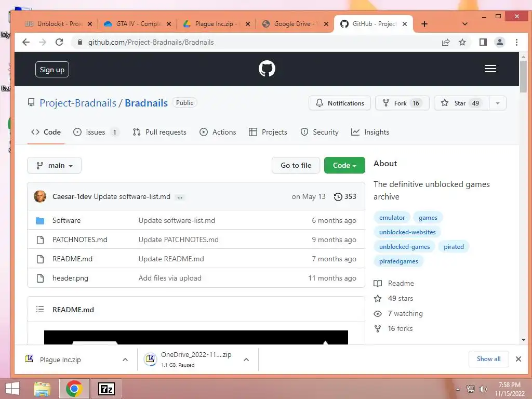Open the Issues tab
This screenshot has width=532, height=399.
pos(96,132)
